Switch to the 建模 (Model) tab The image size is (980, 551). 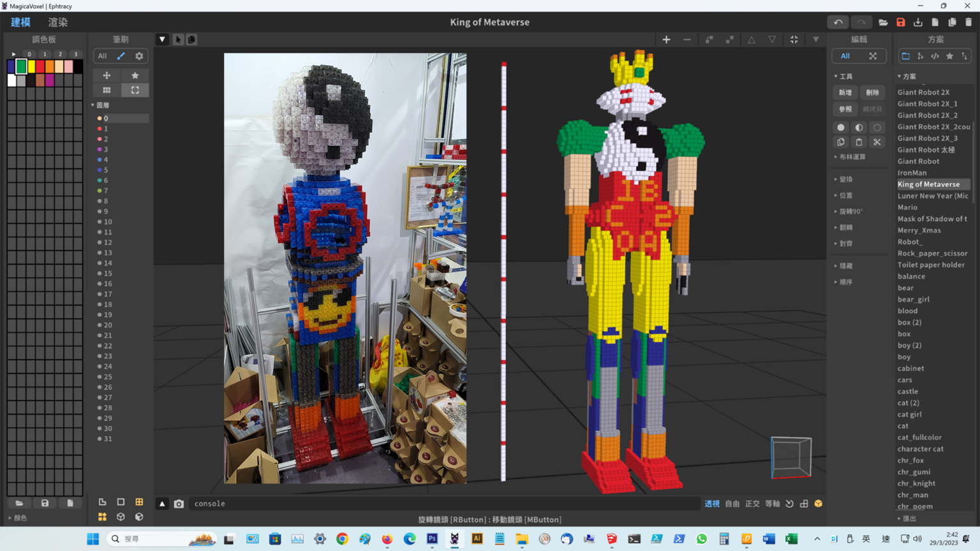[x=20, y=22]
